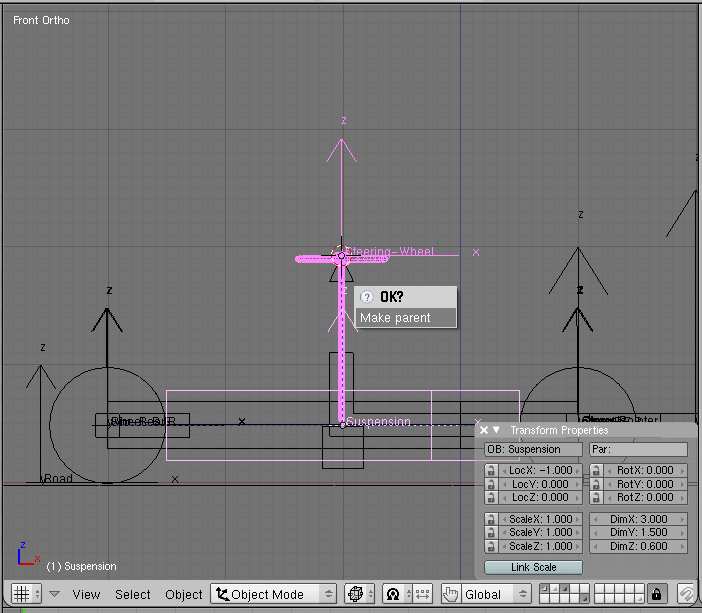Collapse Transform Properties with the triangle
Viewport: 702px width, 613px height.
496,430
